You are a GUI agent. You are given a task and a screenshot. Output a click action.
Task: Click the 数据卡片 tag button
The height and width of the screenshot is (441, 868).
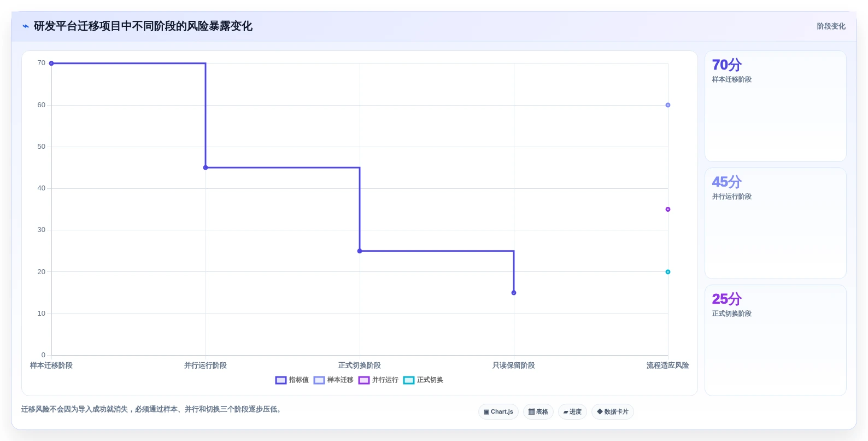pyautogui.click(x=613, y=412)
